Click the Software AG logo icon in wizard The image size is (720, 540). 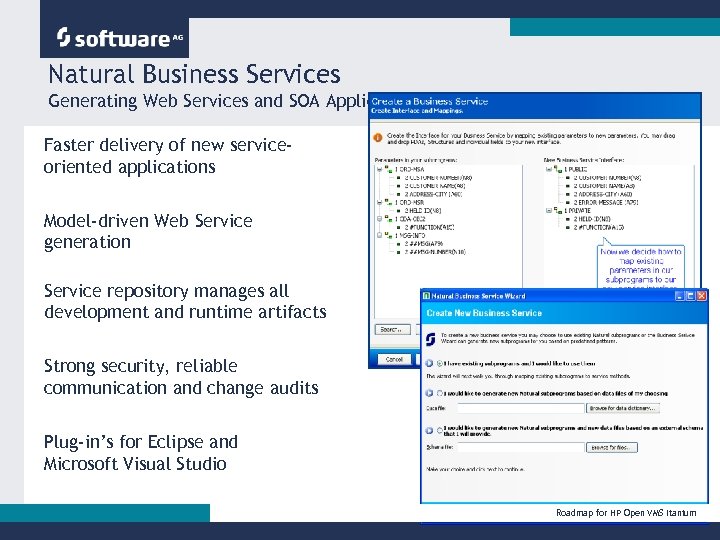(430, 339)
